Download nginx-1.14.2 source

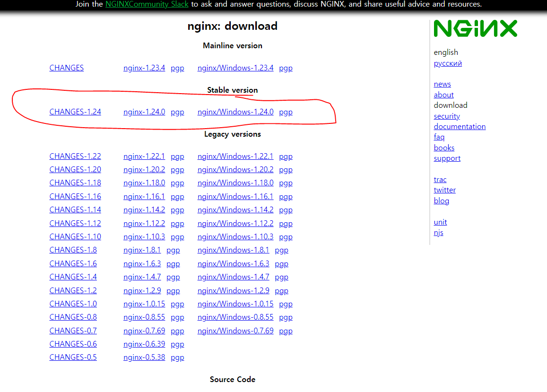point(144,209)
